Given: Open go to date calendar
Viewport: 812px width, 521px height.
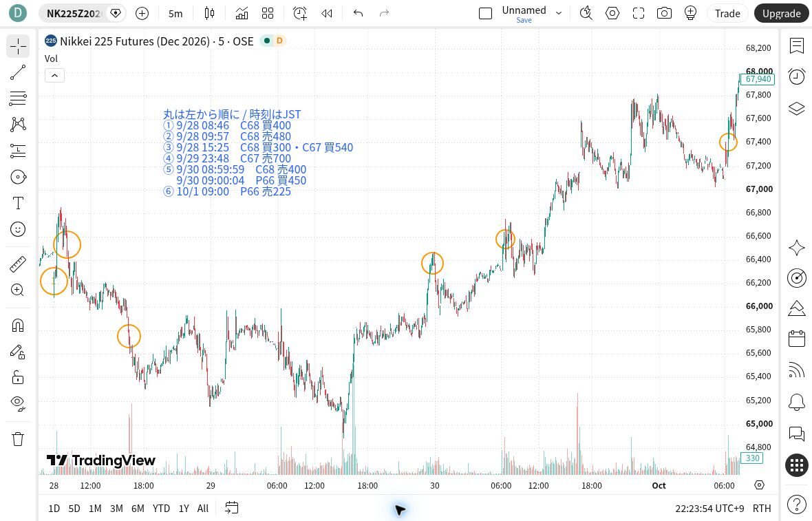Looking at the screenshot, I should pos(231,508).
